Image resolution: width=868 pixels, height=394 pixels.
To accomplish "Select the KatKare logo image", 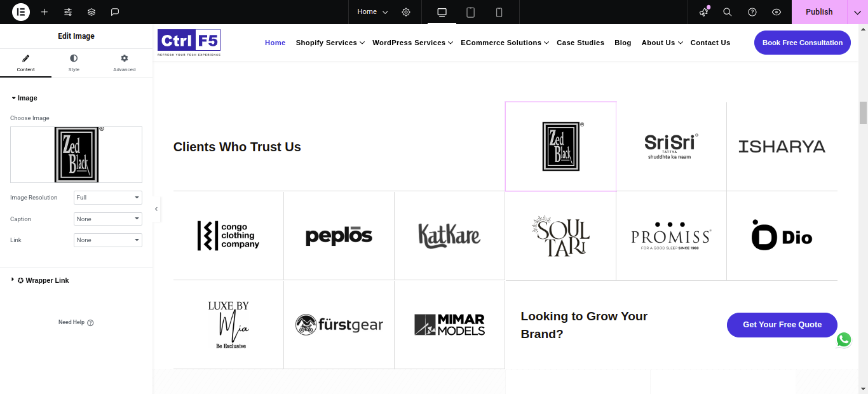I will point(449,235).
